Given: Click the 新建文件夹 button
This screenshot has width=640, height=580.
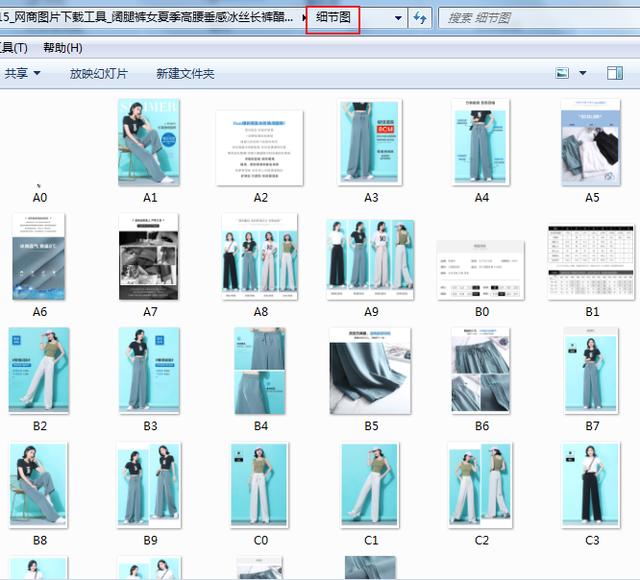Looking at the screenshot, I should [185, 73].
